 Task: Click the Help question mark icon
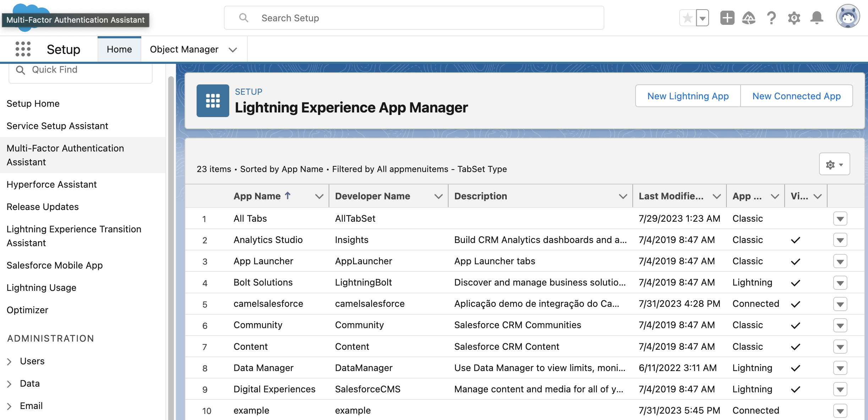(x=771, y=18)
